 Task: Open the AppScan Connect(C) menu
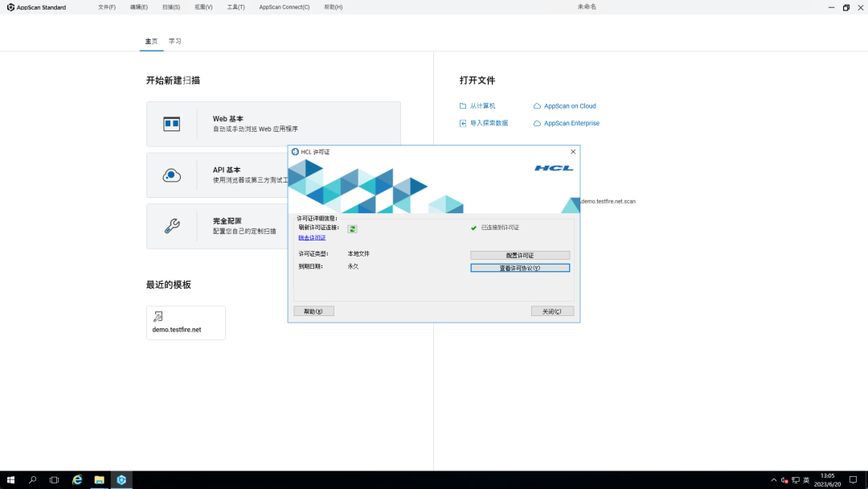(x=285, y=7)
